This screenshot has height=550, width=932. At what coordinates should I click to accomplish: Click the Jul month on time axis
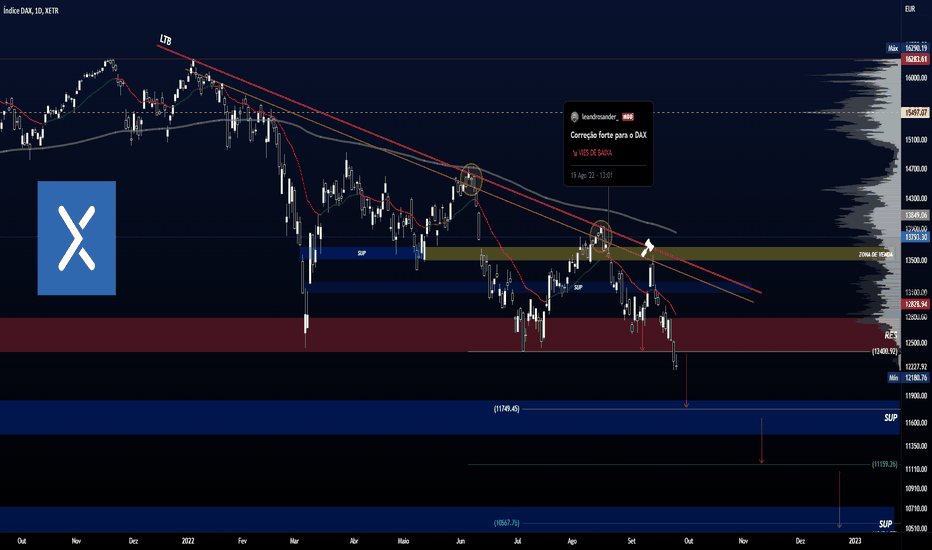click(x=518, y=541)
